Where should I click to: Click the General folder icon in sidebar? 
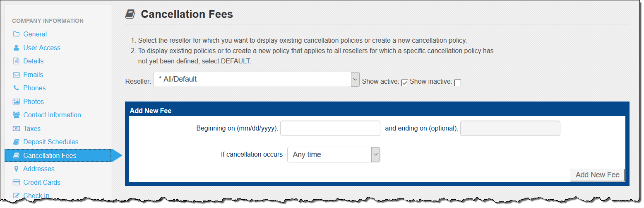click(16, 34)
